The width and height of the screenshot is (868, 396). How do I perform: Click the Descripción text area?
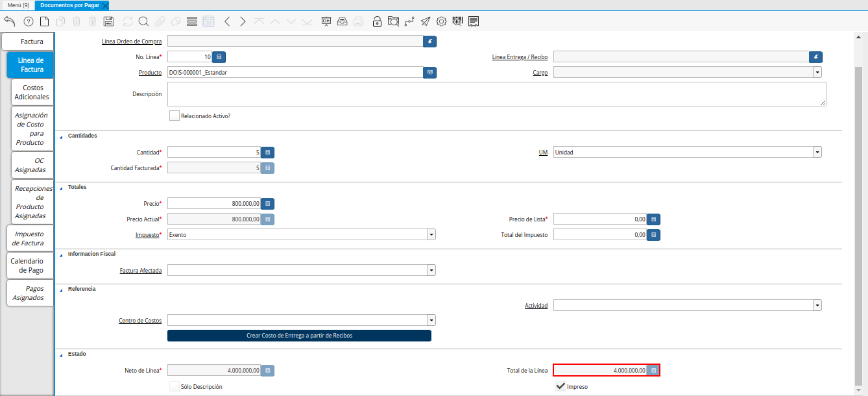(x=497, y=94)
